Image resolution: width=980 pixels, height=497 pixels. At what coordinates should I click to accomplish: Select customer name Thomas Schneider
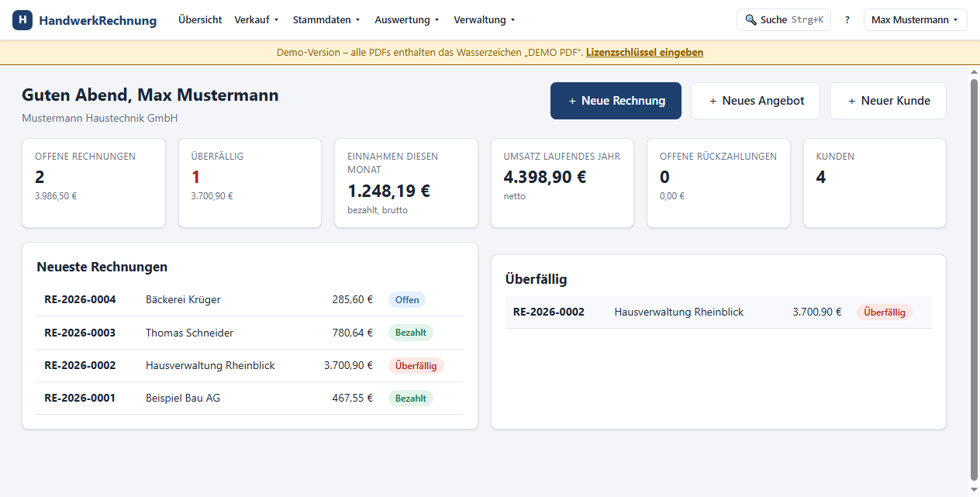point(189,333)
